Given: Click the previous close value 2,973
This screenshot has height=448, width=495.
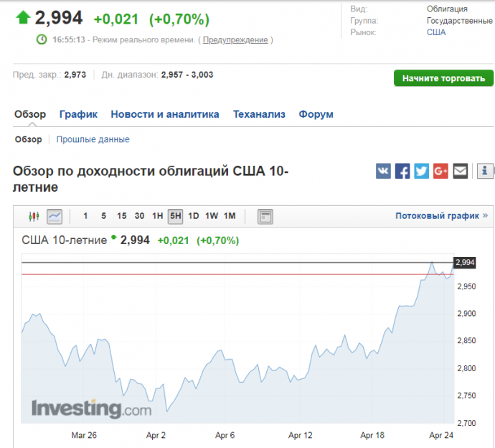Looking at the screenshot, I should (75, 75).
